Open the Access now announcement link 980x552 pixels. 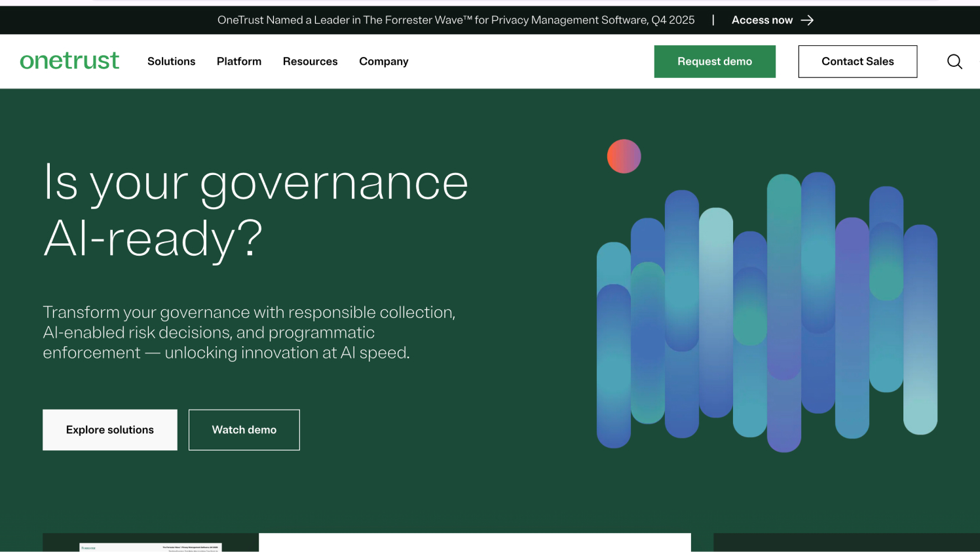(x=762, y=20)
